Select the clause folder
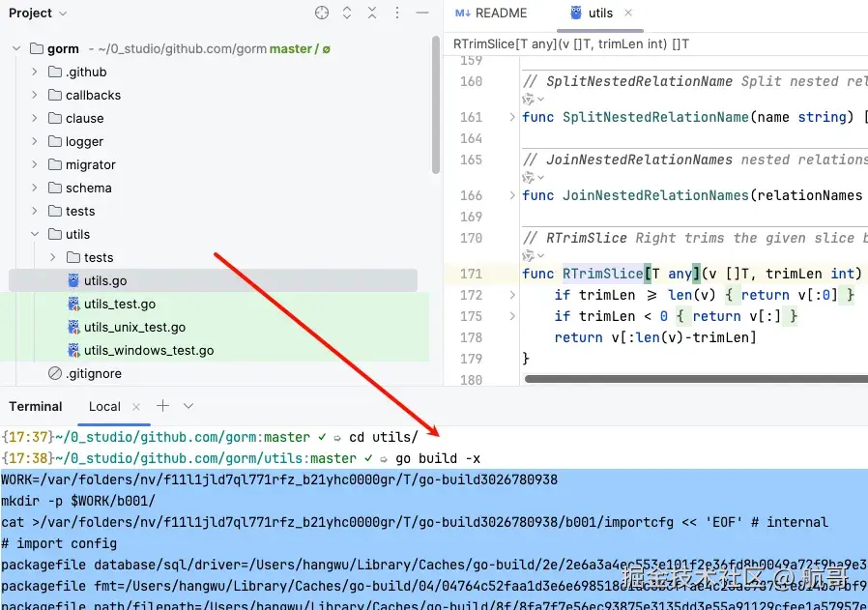The height and width of the screenshot is (610, 868). pos(85,119)
